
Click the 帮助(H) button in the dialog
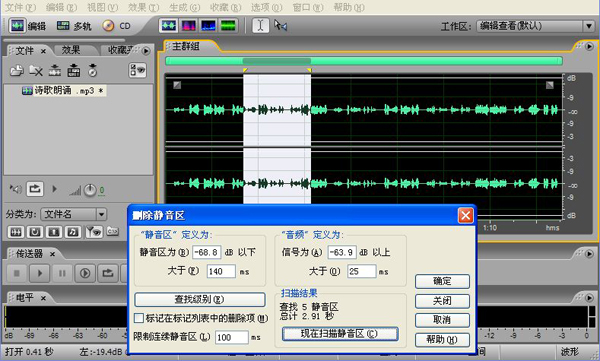click(x=442, y=340)
